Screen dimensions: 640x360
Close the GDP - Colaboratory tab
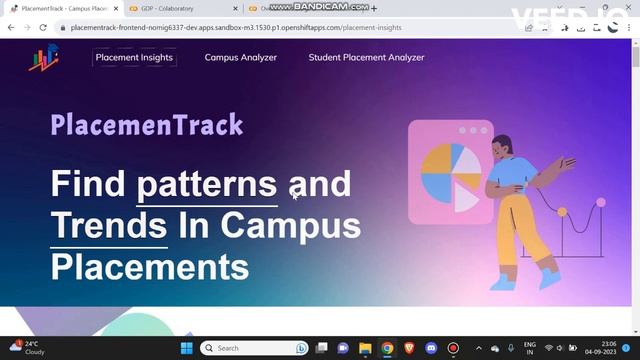click(x=235, y=8)
